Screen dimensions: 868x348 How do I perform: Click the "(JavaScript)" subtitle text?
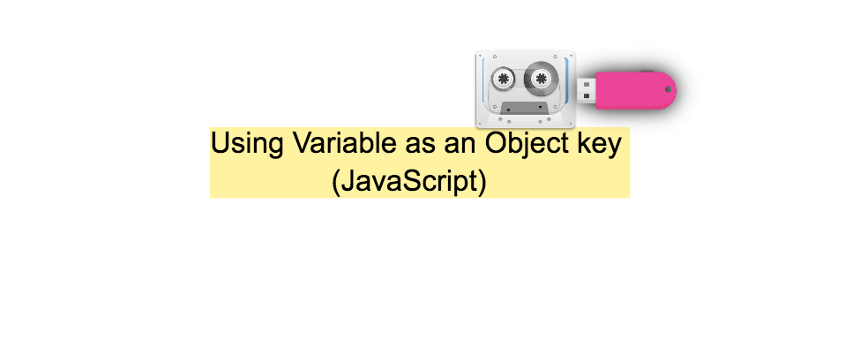pyautogui.click(x=409, y=181)
